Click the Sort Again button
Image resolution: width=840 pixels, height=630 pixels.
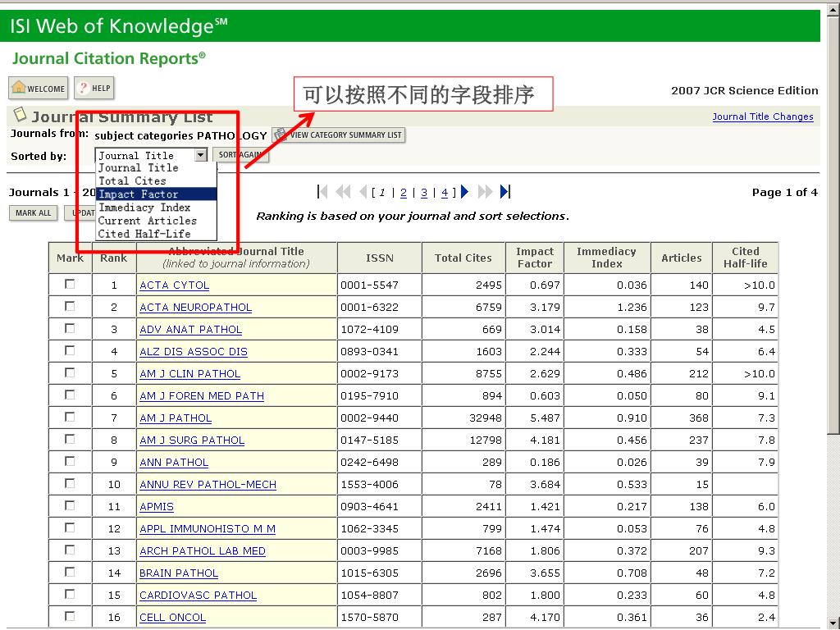click(x=240, y=155)
